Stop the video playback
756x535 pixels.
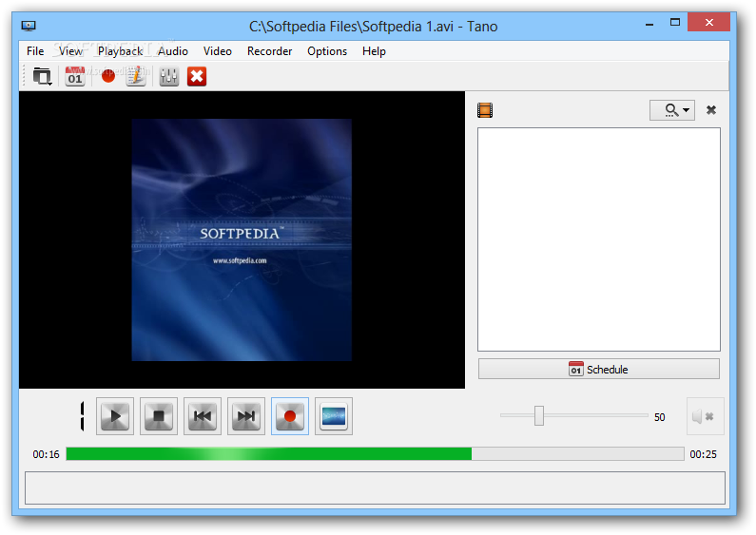tap(159, 416)
